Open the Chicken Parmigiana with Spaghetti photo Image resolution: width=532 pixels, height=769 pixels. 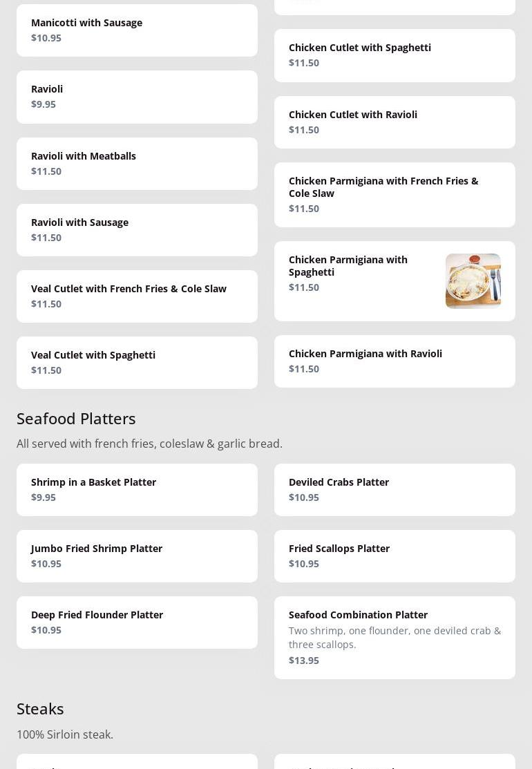pos(473,281)
